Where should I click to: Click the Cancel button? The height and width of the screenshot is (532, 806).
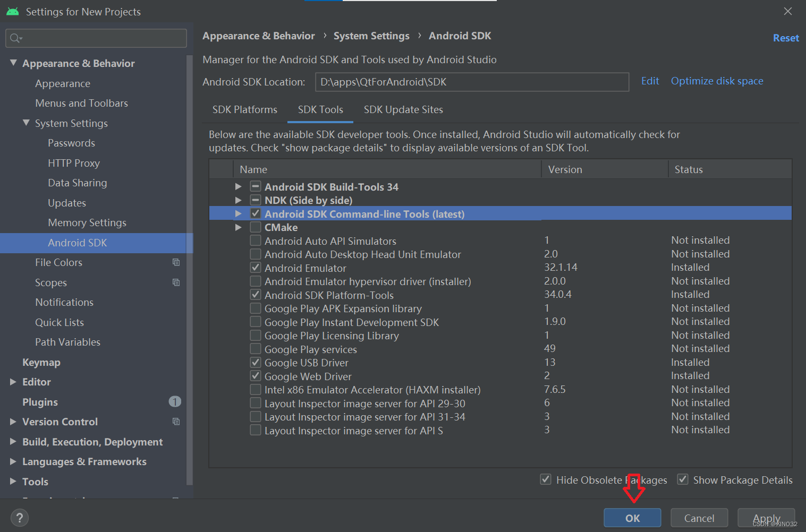point(699,518)
